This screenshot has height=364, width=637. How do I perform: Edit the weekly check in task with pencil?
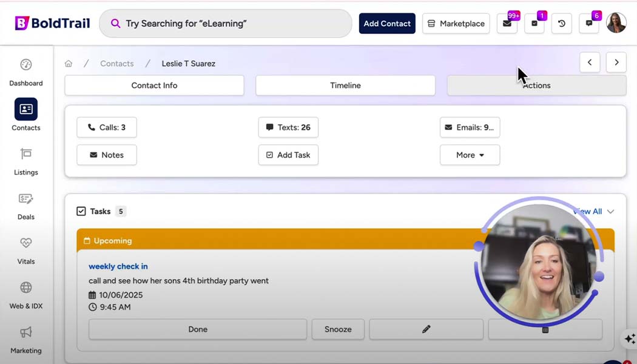pos(426,329)
